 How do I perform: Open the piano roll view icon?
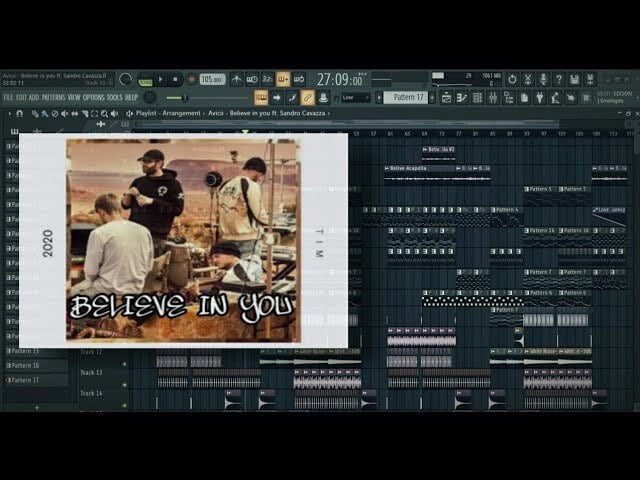pyautogui.click(x=462, y=98)
